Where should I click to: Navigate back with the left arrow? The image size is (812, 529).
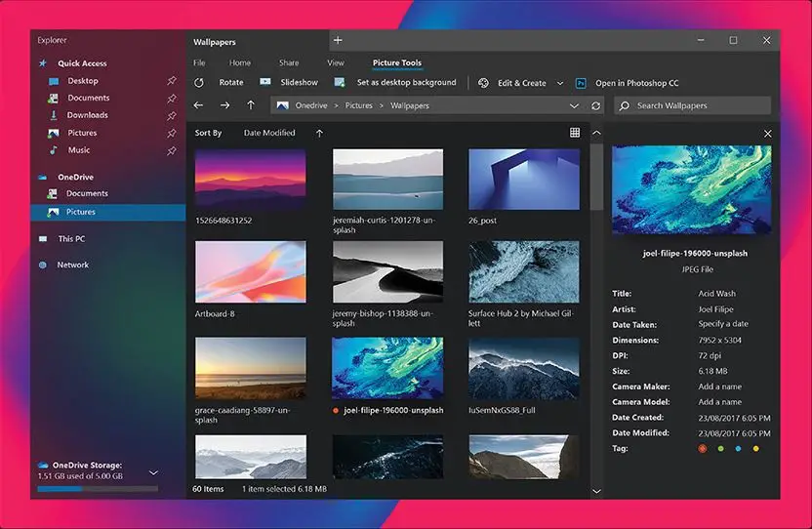(199, 105)
